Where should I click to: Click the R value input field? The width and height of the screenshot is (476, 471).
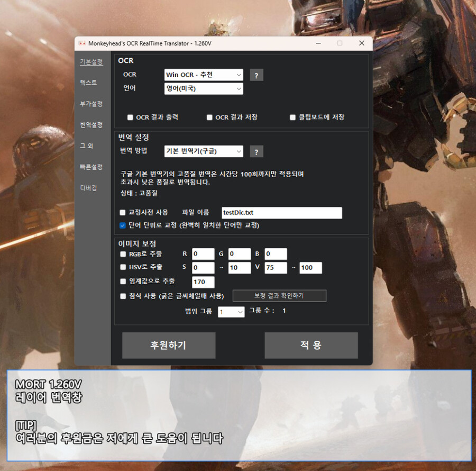[x=203, y=254]
